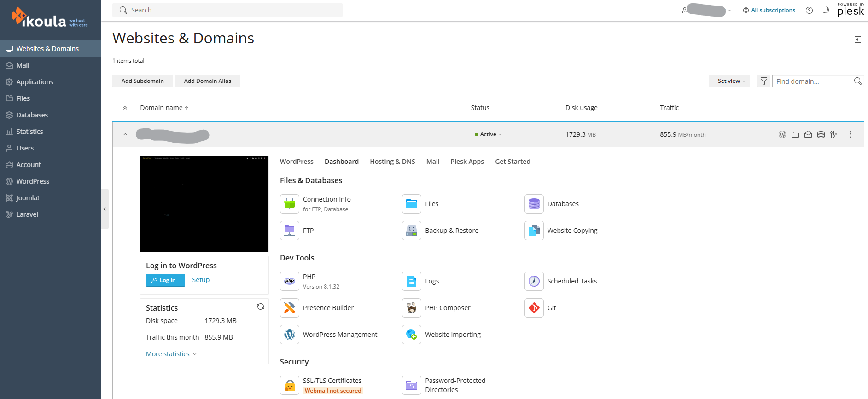
Task: Switch to the Dashboard tab
Action: [342, 162]
